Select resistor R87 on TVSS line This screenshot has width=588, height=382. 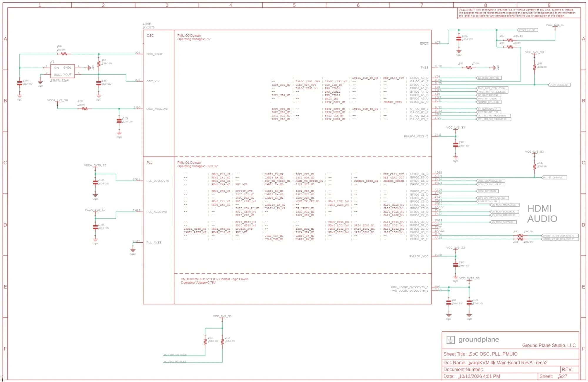(x=469, y=68)
